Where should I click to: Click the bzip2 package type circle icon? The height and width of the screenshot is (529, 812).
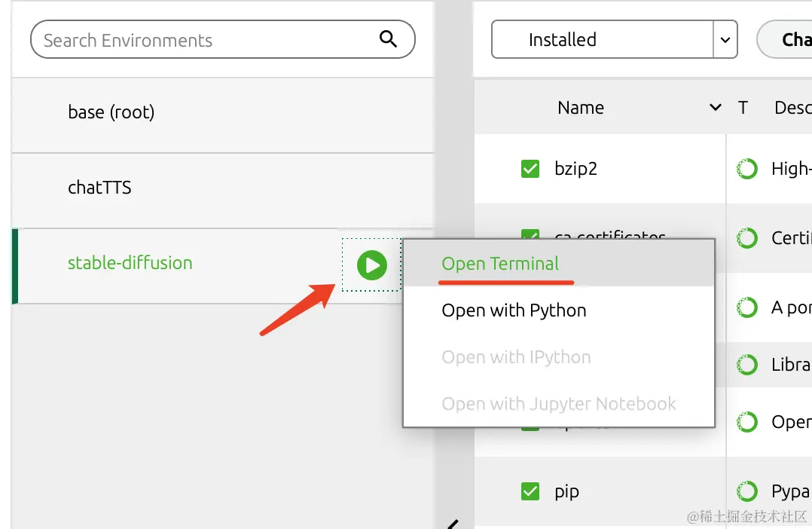(x=746, y=169)
